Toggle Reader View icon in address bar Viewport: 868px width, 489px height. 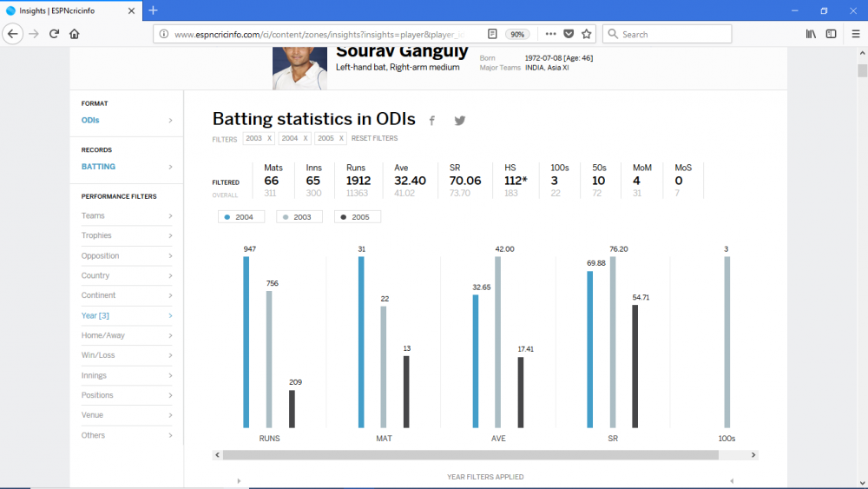[492, 34]
